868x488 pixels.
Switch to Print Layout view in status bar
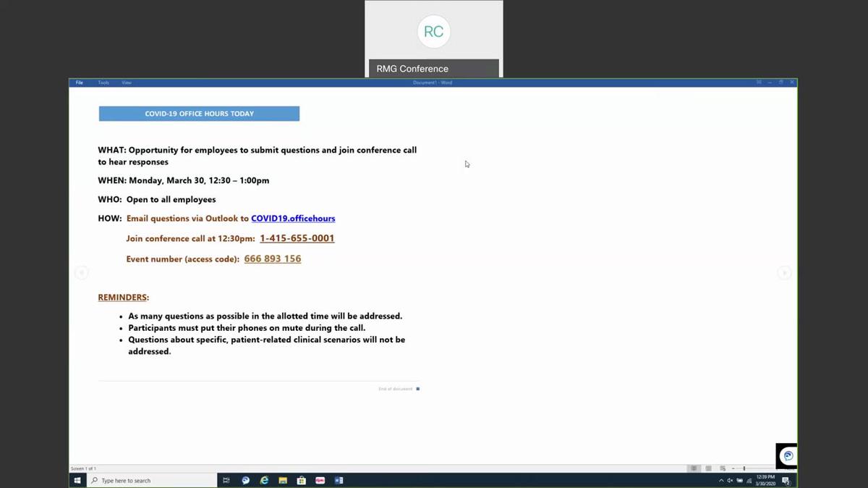click(709, 468)
